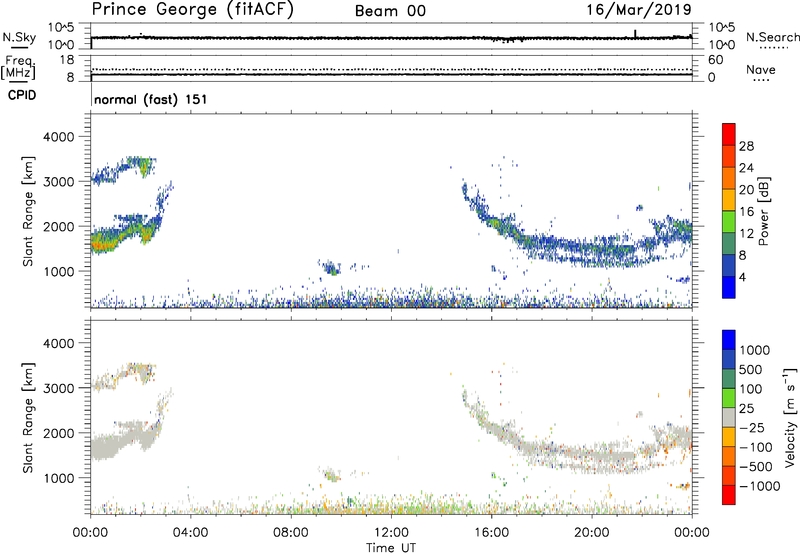Click the 4000 tick on power panel
The image size is (800, 554).
click(59, 137)
